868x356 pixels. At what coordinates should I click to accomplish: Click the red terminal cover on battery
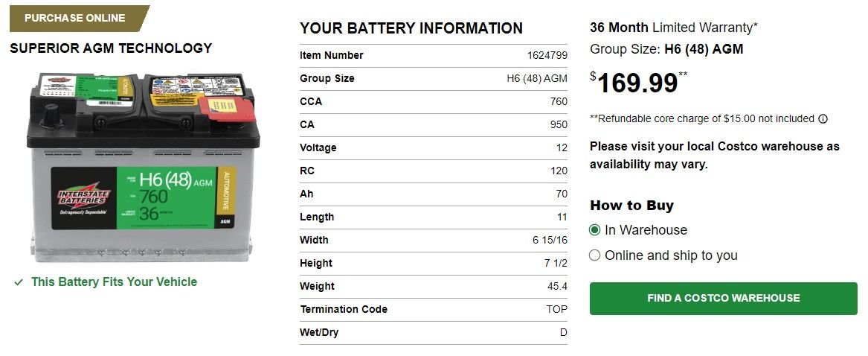pyautogui.click(x=227, y=108)
